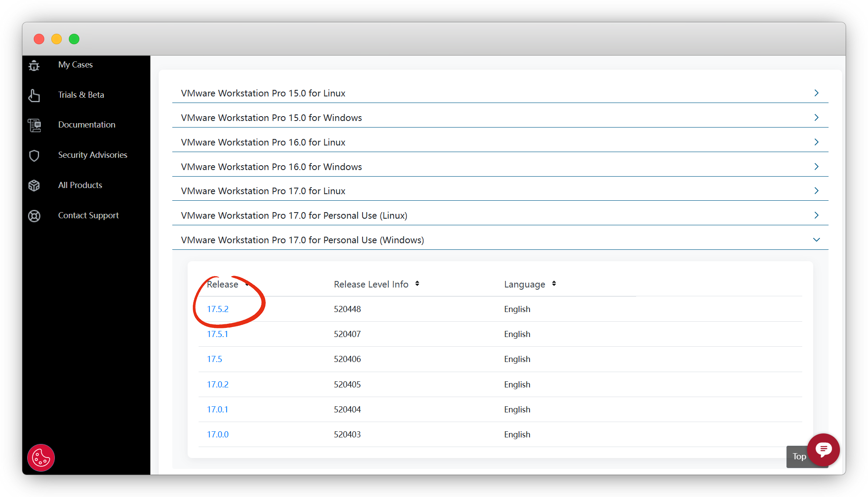Viewport: 868px width, 497px height.
Task: Click the Documentation icon in sidebar
Action: point(34,125)
